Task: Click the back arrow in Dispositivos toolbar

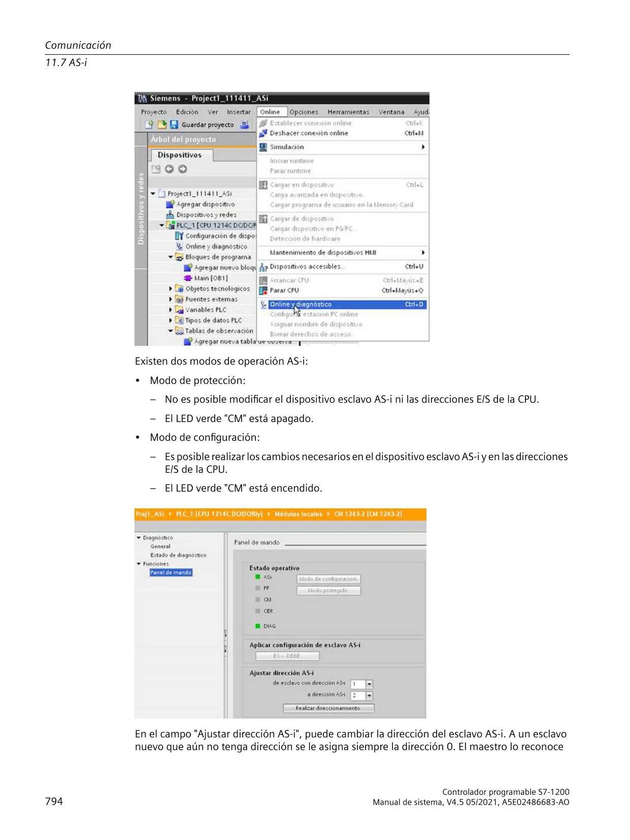Action: tap(169, 169)
